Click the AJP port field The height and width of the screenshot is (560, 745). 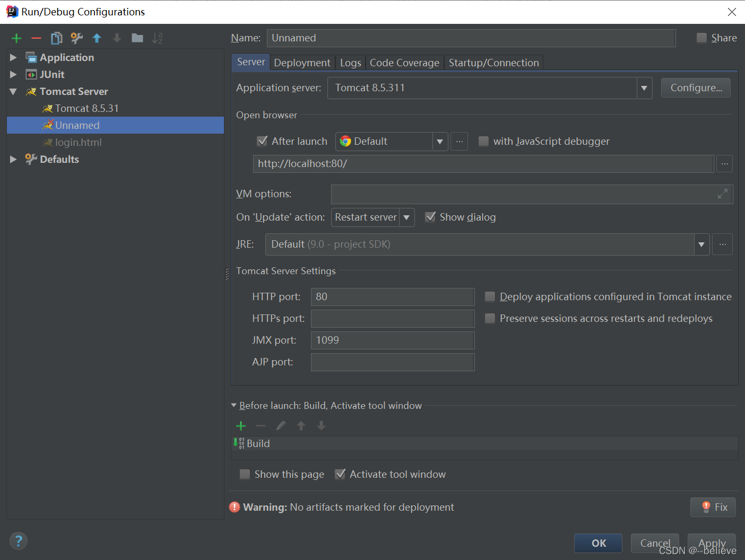click(393, 362)
